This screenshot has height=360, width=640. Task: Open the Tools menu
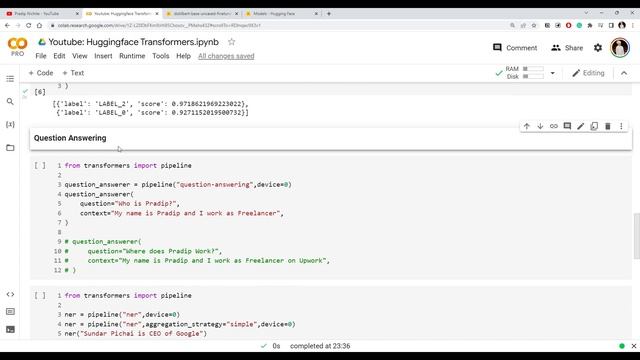(161, 56)
